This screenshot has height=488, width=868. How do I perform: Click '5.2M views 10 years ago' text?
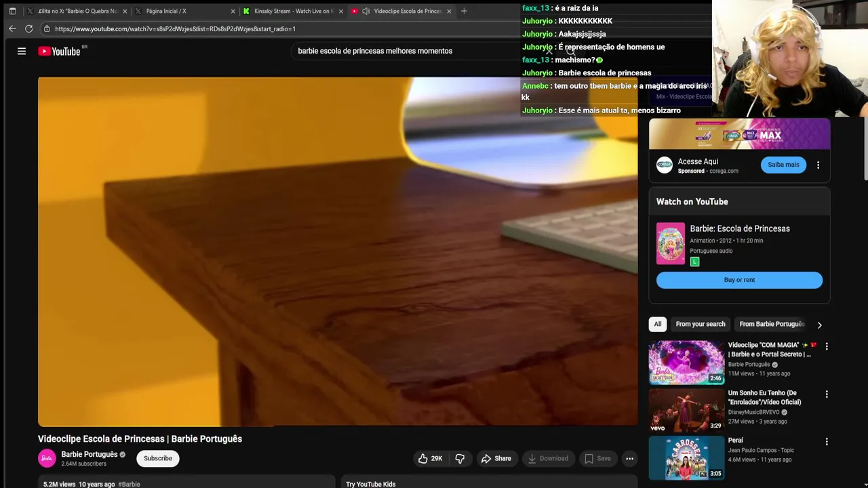click(x=79, y=484)
